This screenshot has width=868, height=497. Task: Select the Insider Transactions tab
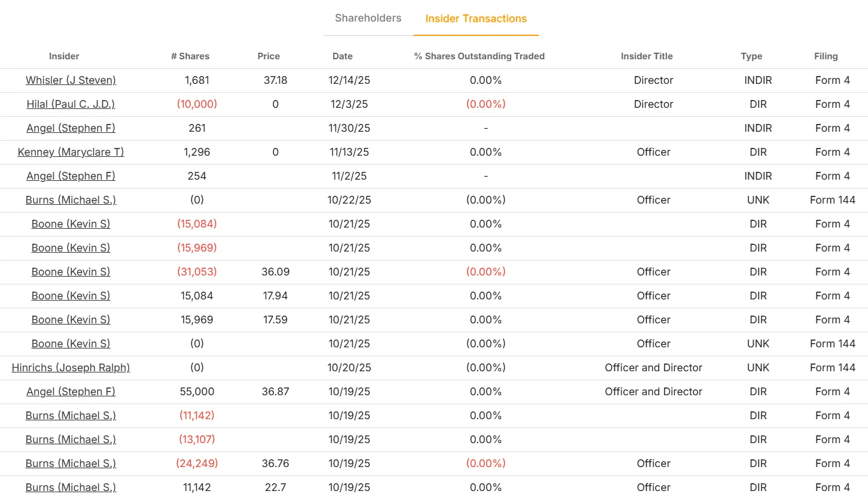pyautogui.click(x=476, y=19)
